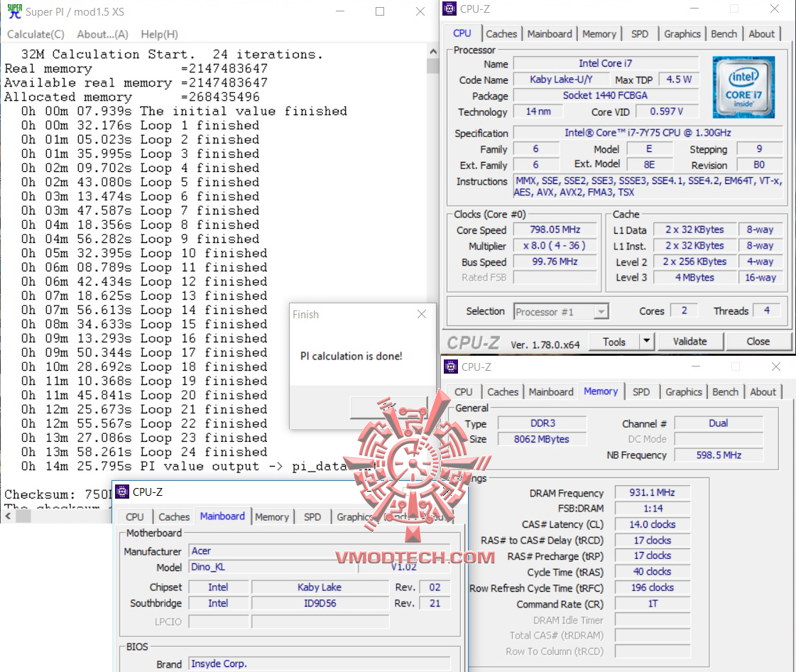This screenshot has width=796, height=672.
Task: Click the Core Speed value 798.05 MHz
Action: 555,229
